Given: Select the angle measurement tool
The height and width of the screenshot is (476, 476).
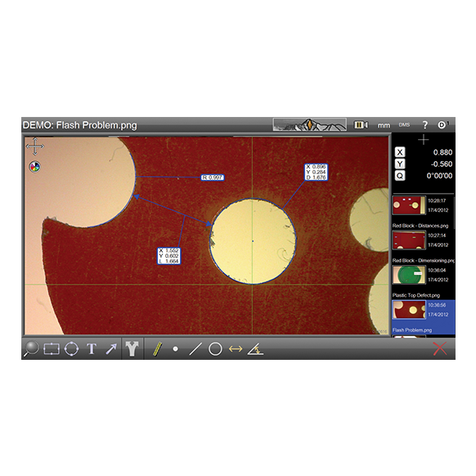Looking at the screenshot, I should pos(255,349).
